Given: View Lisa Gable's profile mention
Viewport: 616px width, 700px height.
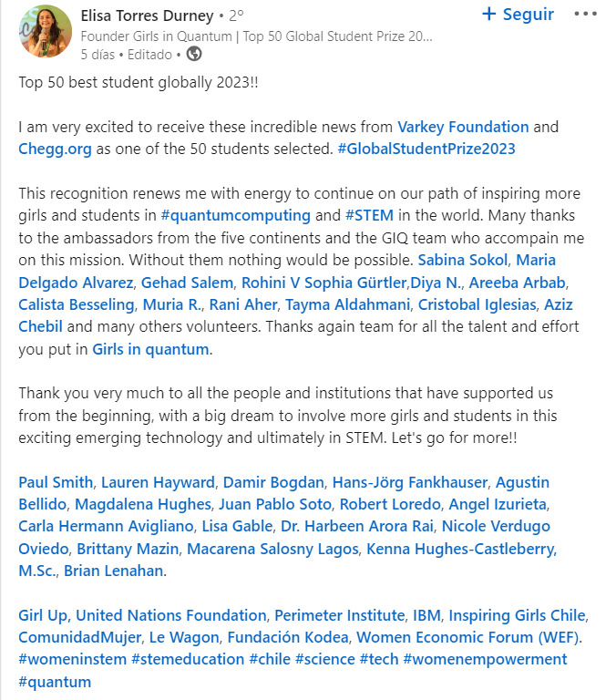Looking at the screenshot, I should pyautogui.click(x=237, y=526).
